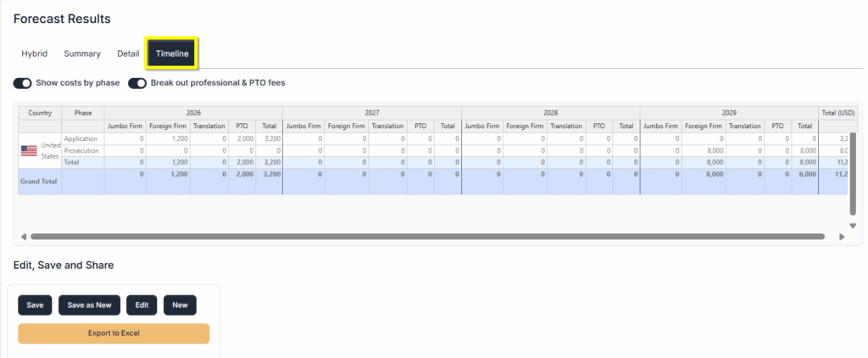
Task: Click the United States flag icon
Action: (x=29, y=150)
